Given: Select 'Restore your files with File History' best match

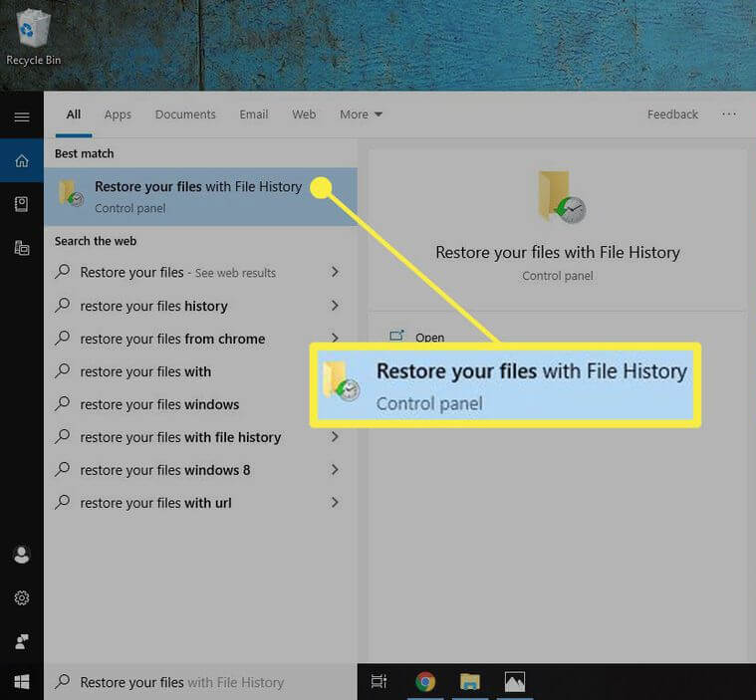Looking at the screenshot, I should 199,196.
